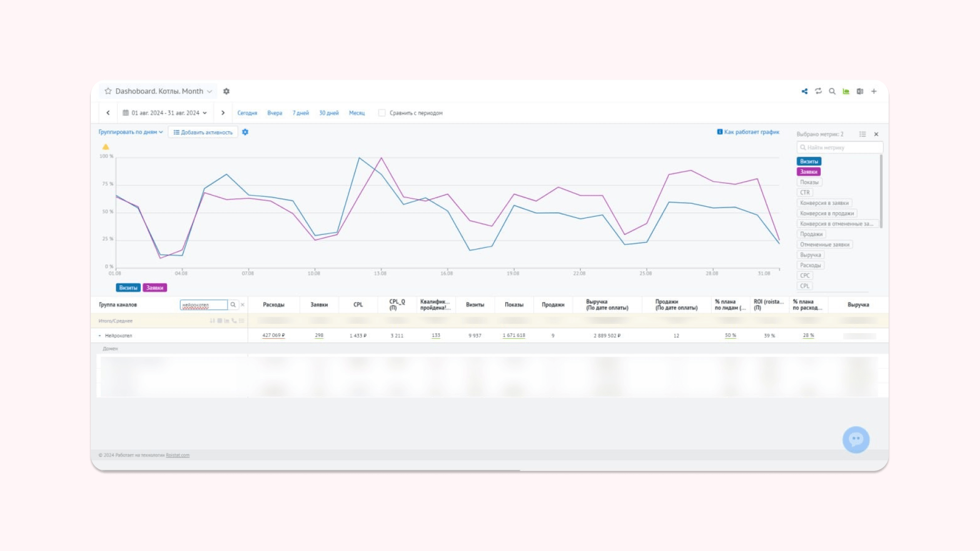Enable Сравнить с периодом checkbox
This screenshot has height=551, width=980.
coord(382,113)
